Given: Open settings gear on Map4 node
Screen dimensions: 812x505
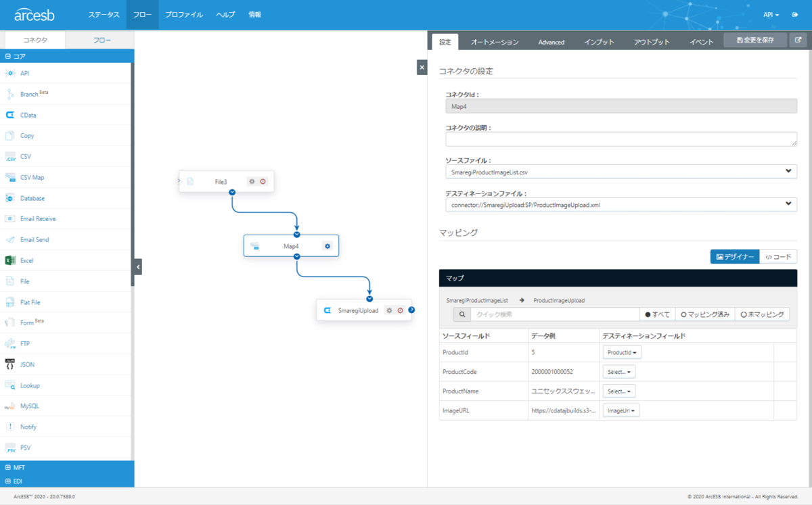Looking at the screenshot, I should tap(328, 246).
